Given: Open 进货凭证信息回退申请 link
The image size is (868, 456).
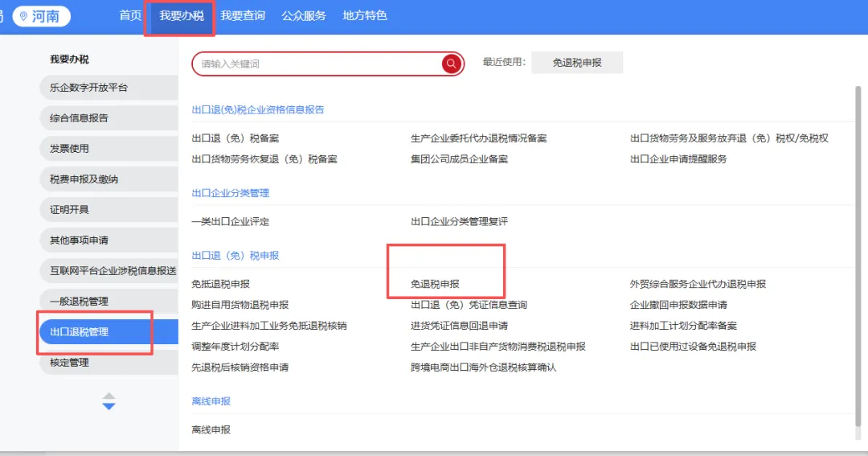Looking at the screenshot, I should point(460,326).
